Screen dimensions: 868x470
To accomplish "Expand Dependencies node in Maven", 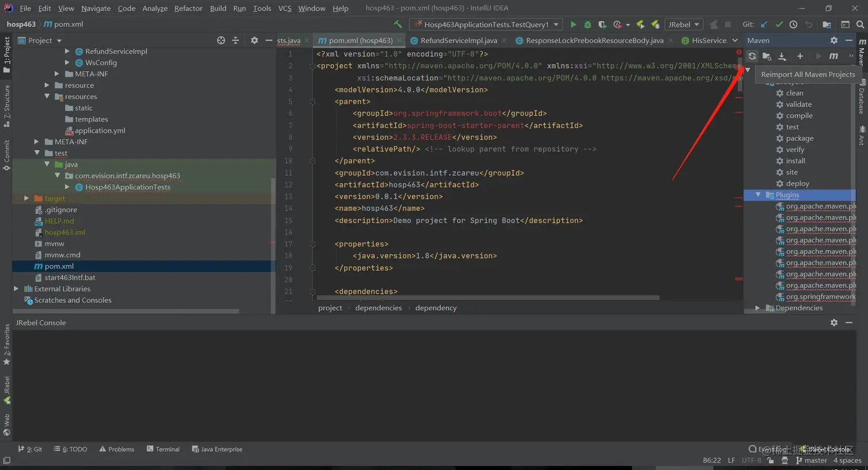I will coord(758,308).
